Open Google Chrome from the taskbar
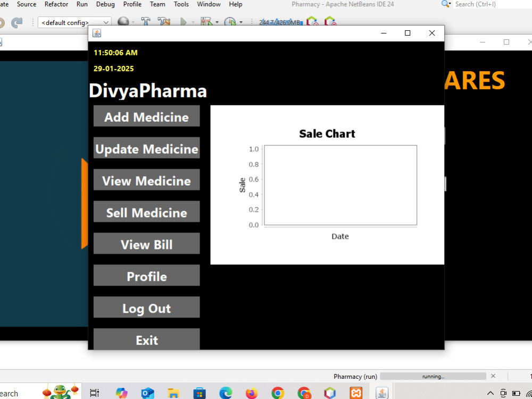532x399 pixels. click(x=278, y=393)
